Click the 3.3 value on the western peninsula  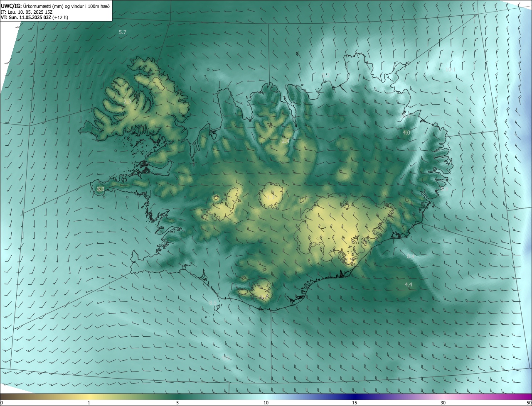101,189
